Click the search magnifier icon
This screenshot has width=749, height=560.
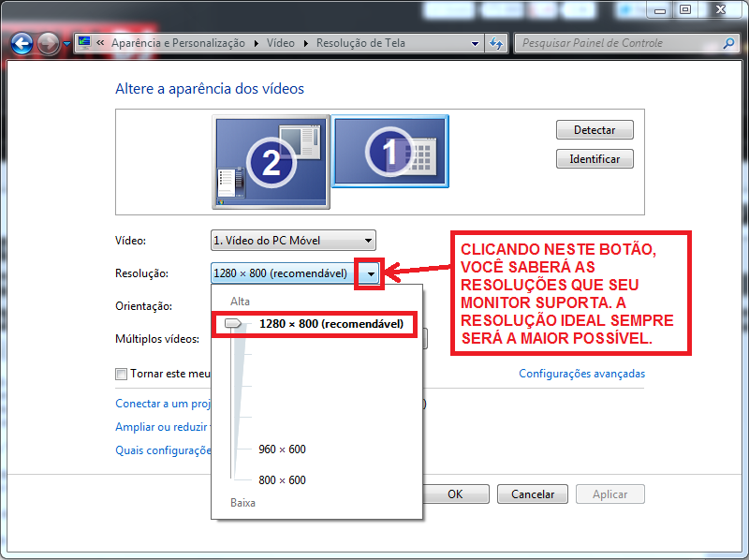pyautogui.click(x=728, y=43)
